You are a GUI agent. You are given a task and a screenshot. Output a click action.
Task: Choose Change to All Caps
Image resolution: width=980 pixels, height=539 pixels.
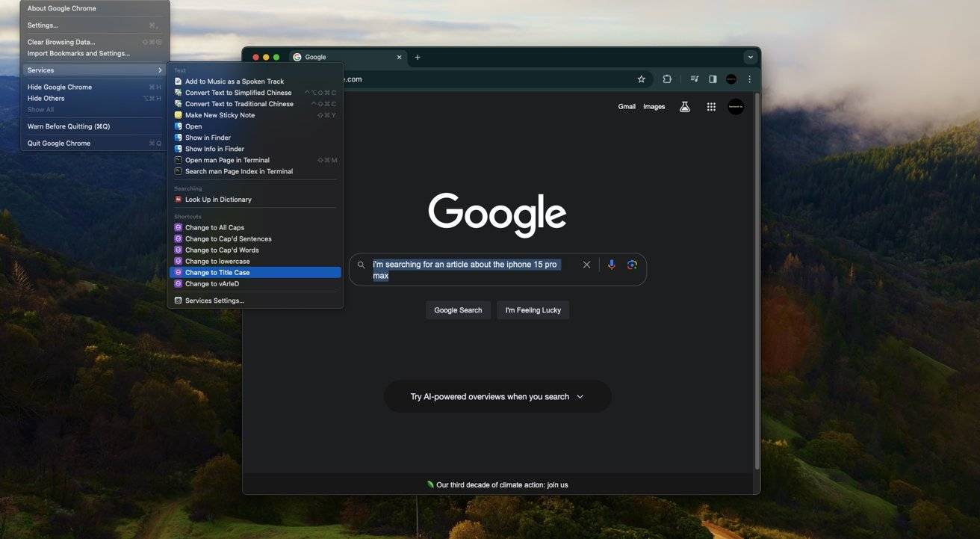tap(214, 228)
